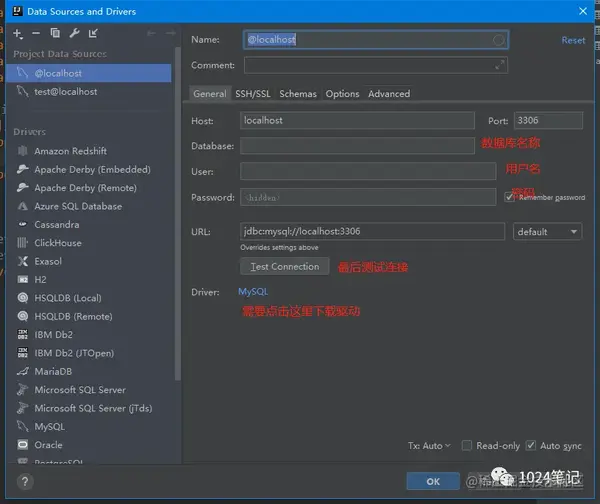Disable the Auto sync checkbox
Viewport: 600px width, 504px height.
tap(530, 445)
